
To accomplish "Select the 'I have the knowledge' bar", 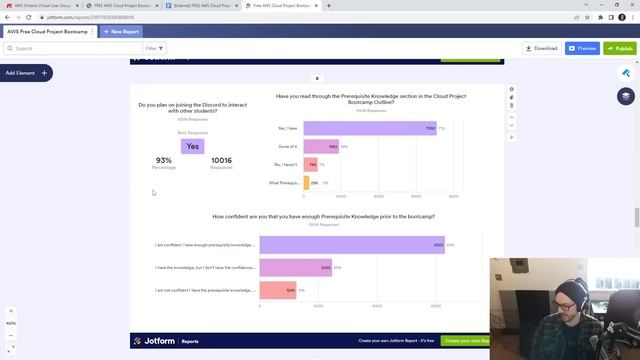I will tap(296, 268).
